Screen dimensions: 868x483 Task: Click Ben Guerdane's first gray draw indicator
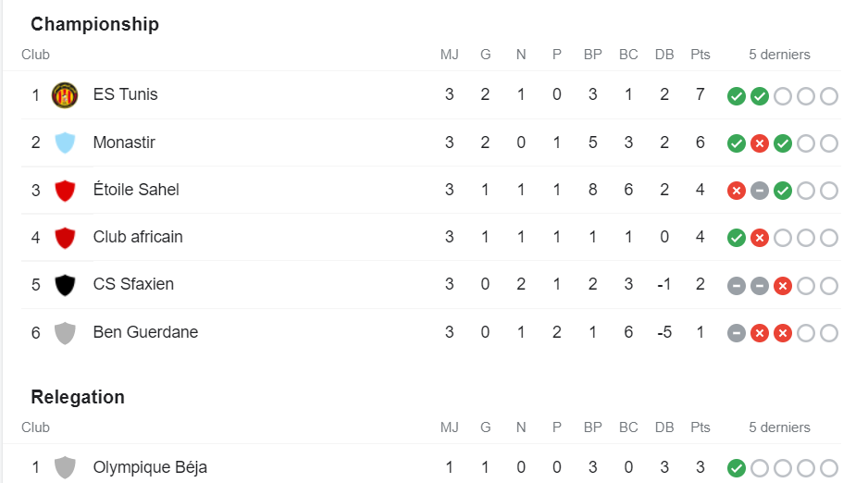coord(737,334)
